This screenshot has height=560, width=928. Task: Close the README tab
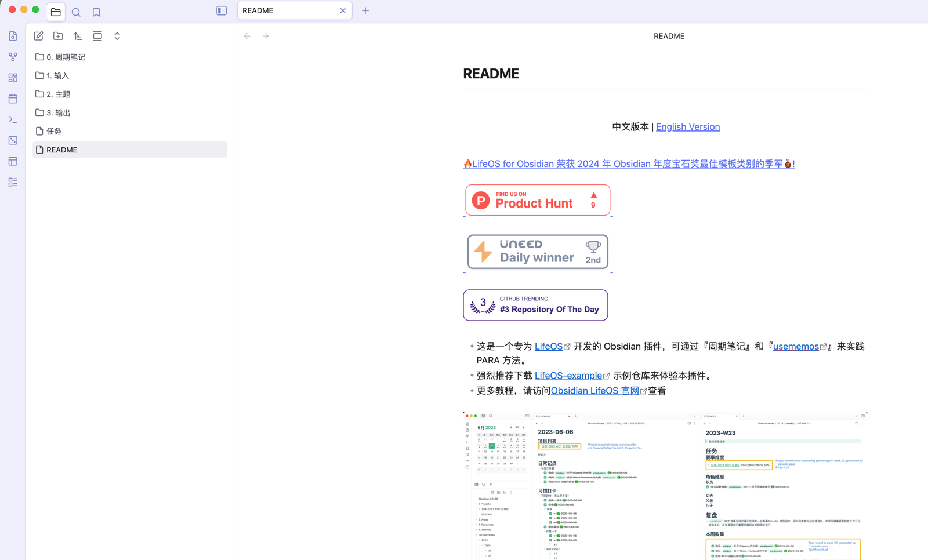pos(343,10)
